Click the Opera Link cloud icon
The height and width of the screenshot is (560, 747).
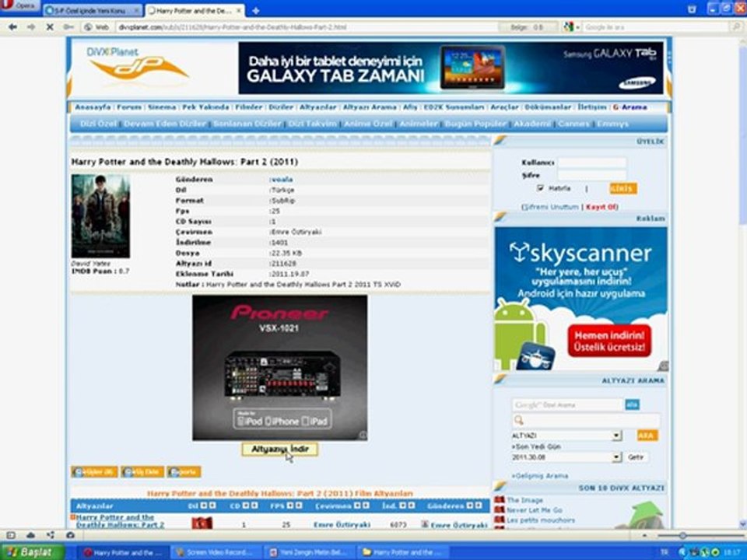click(30, 535)
